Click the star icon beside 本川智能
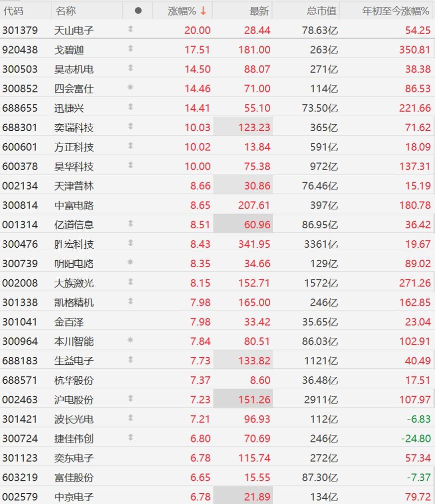This screenshot has height=504, width=435. point(130,340)
